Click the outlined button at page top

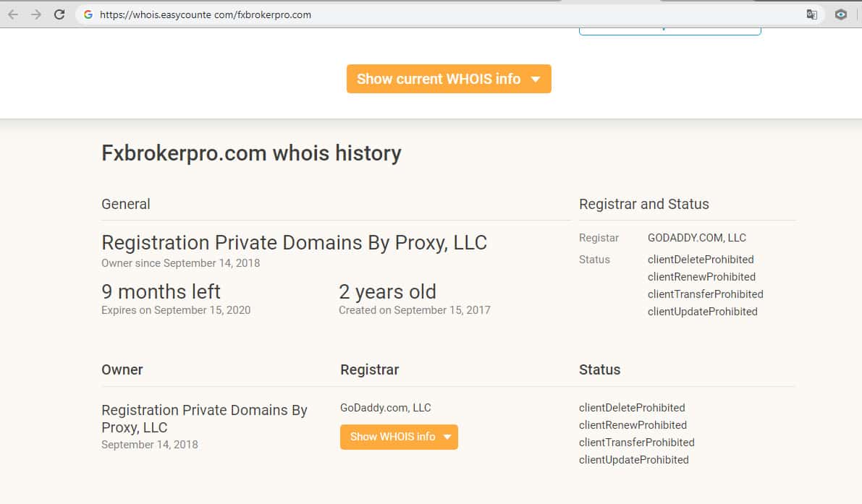point(669,30)
